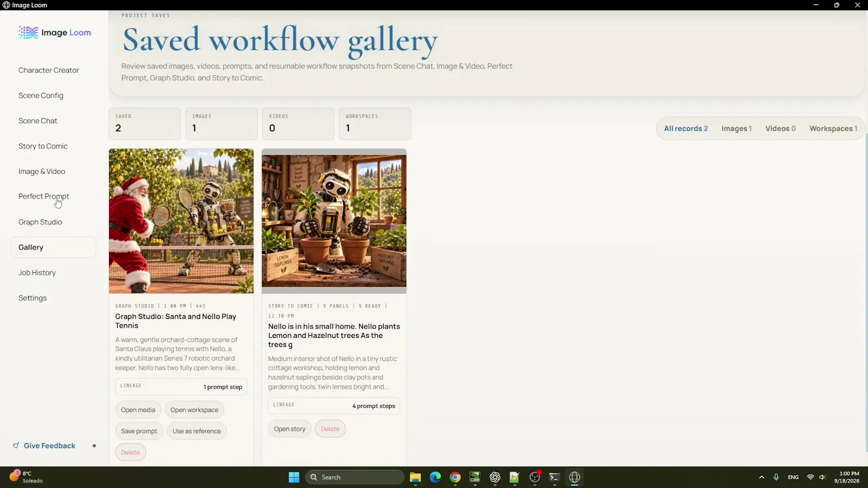Viewport: 868px width, 488px height.
Task: Click the Images count stat card
Action: (221, 124)
